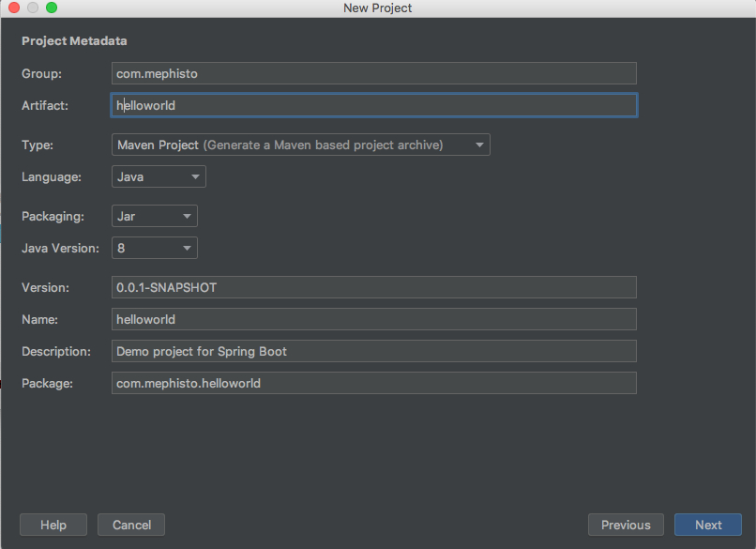Expand the Language dropdown

coord(159,176)
